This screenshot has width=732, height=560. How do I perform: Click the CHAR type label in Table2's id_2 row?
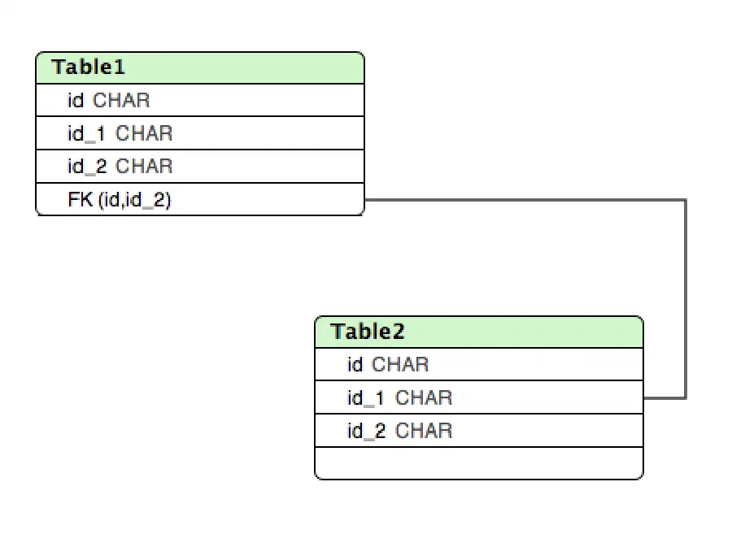click(424, 431)
